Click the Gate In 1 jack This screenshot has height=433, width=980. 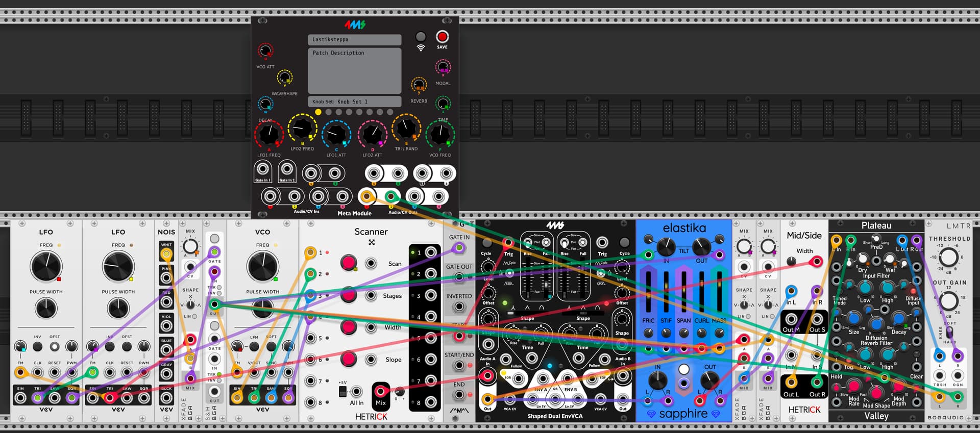pyautogui.click(x=263, y=169)
